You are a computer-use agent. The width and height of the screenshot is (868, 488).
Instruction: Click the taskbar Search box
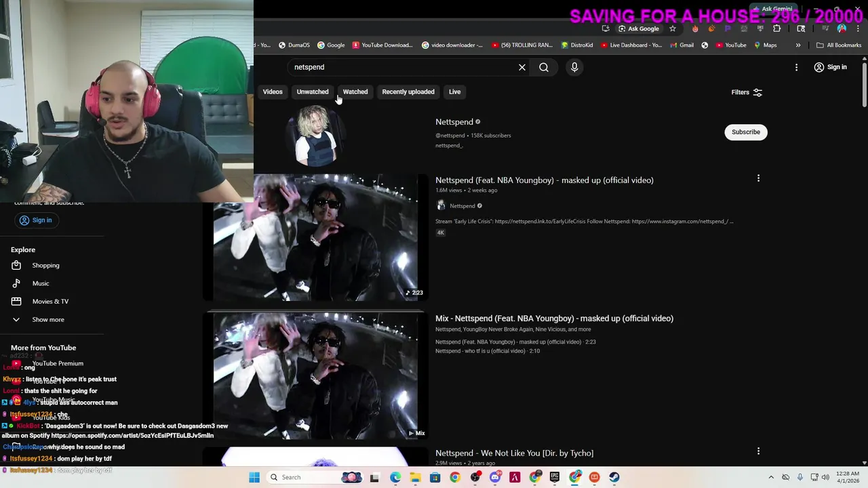click(315, 477)
